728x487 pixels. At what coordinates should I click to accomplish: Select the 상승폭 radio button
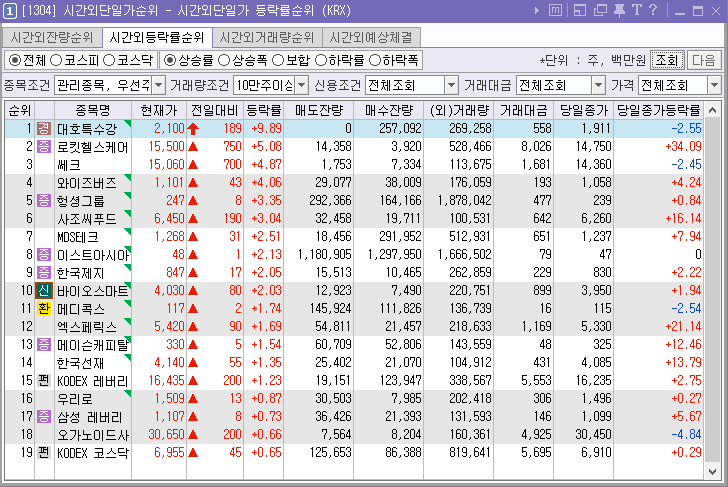click(x=224, y=60)
